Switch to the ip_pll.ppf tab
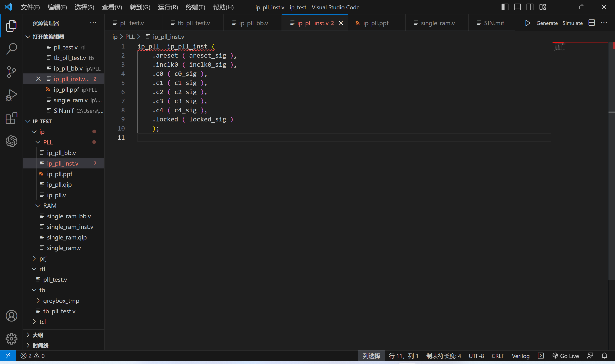 coord(376,23)
